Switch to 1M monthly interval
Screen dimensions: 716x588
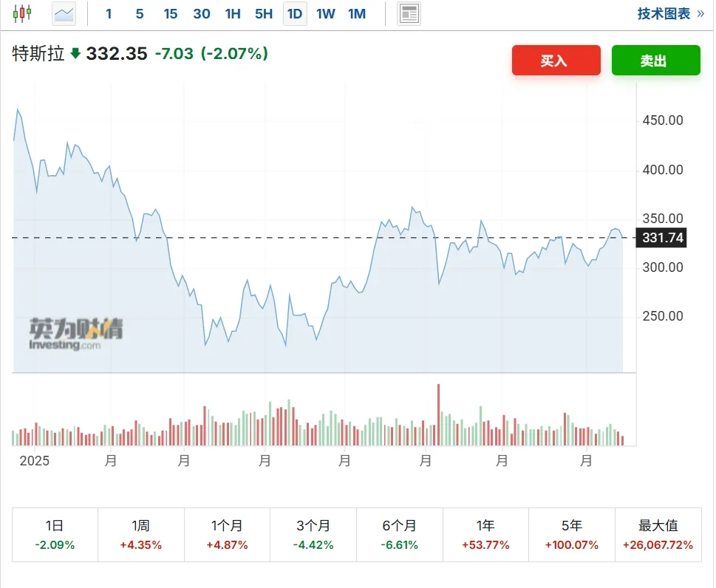(x=357, y=13)
